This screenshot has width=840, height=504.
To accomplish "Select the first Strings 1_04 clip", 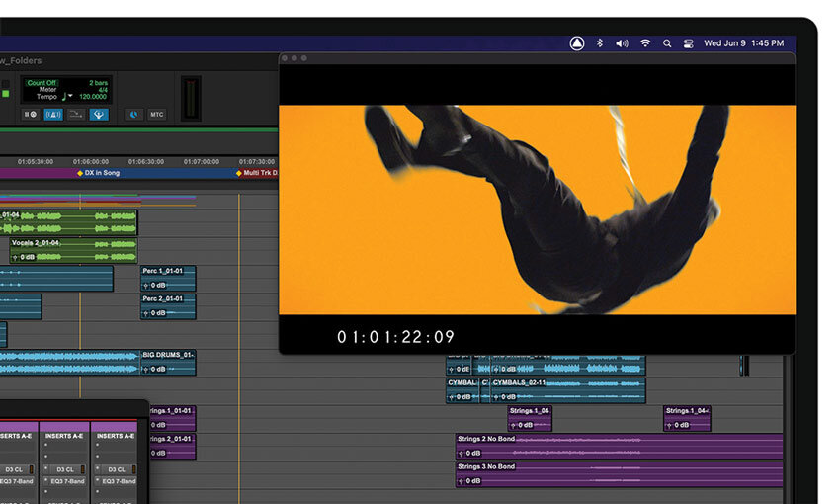I will point(530,418).
